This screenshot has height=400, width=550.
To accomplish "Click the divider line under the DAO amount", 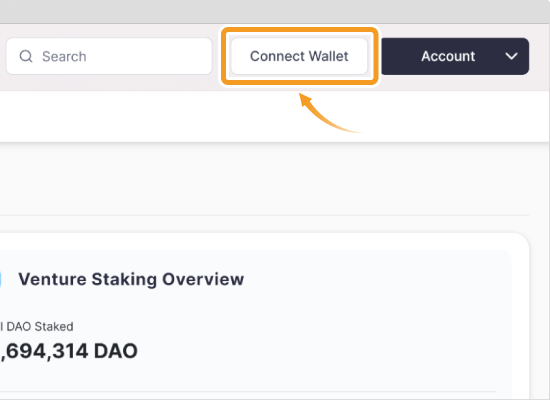I will coord(248,392).
